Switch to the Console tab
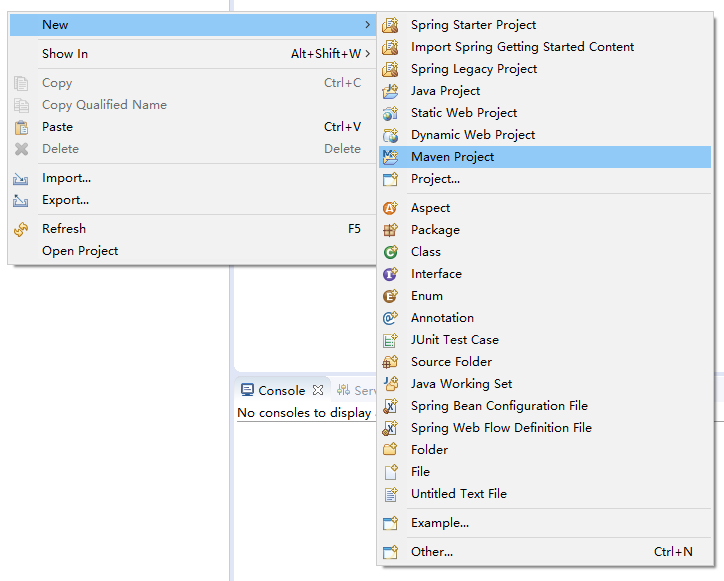Viewport: 724px width, 581px height. pyautogui.click(x=281, y=391)
